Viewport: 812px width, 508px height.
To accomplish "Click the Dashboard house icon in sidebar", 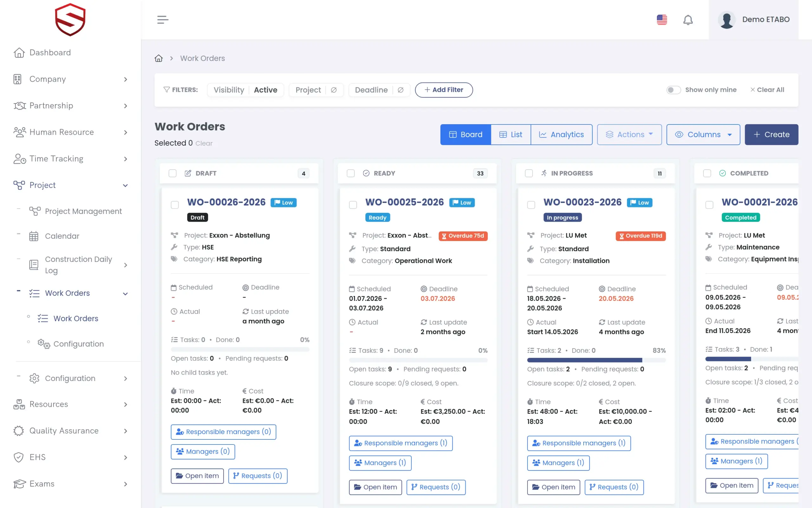I will coord(19,52).
